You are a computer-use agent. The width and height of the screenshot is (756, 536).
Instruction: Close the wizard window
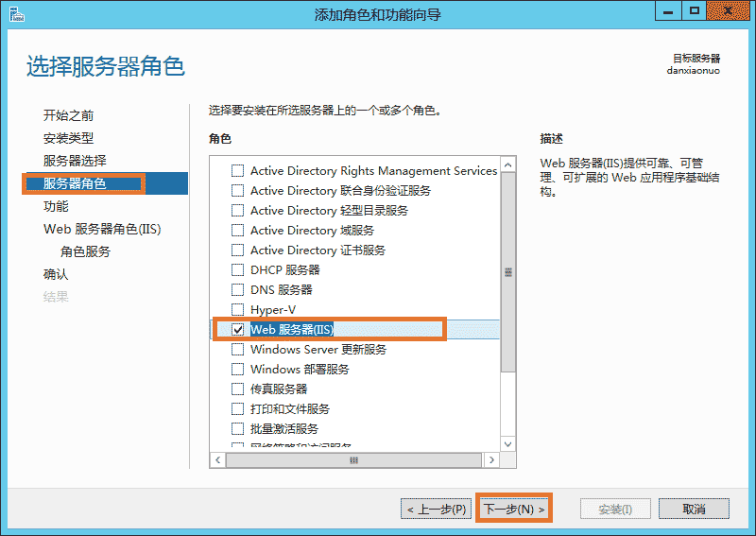[730, 11]
